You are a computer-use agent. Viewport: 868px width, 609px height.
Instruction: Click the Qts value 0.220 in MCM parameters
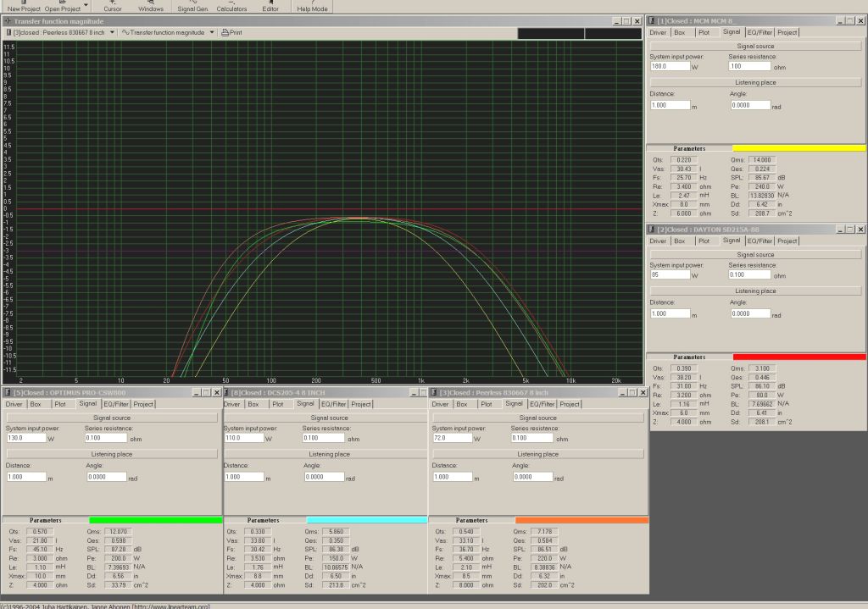click(x=684, y=160)
